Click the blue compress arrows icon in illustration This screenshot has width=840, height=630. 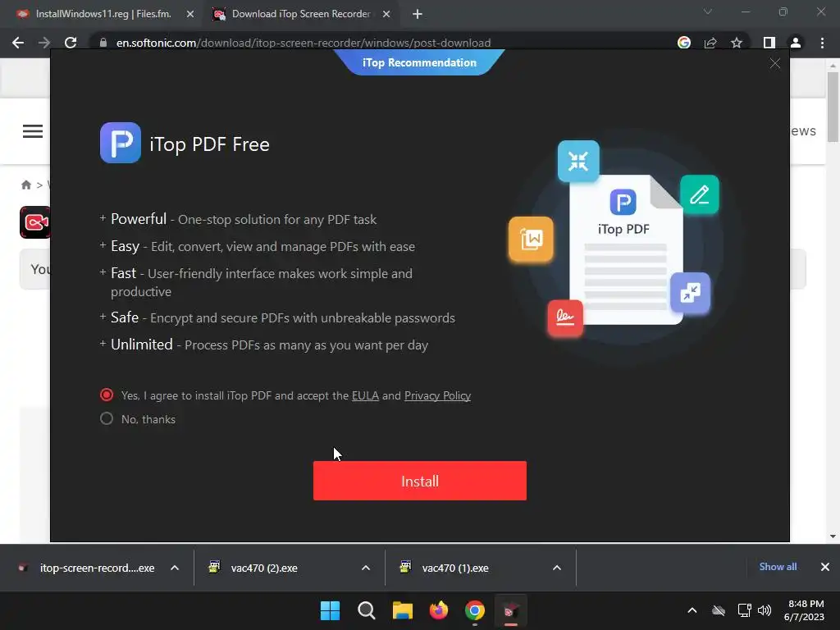coord(578,161)
